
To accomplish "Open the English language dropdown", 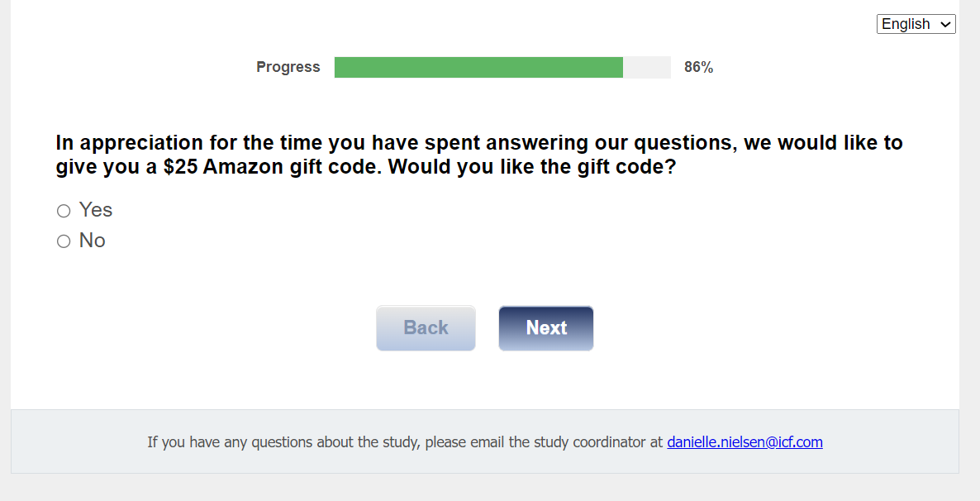I will click(916, 24).
